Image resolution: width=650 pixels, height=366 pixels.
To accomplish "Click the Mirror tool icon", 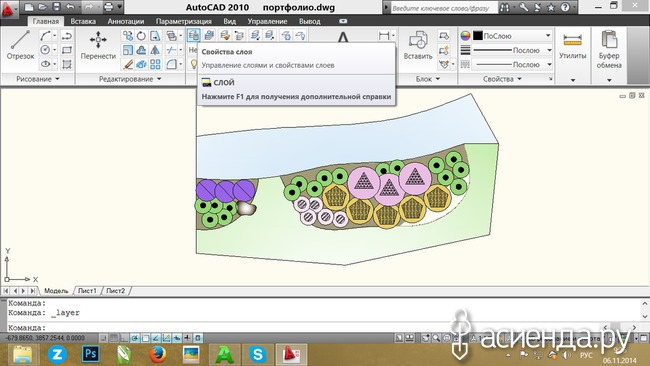I will tap(155, 50).
